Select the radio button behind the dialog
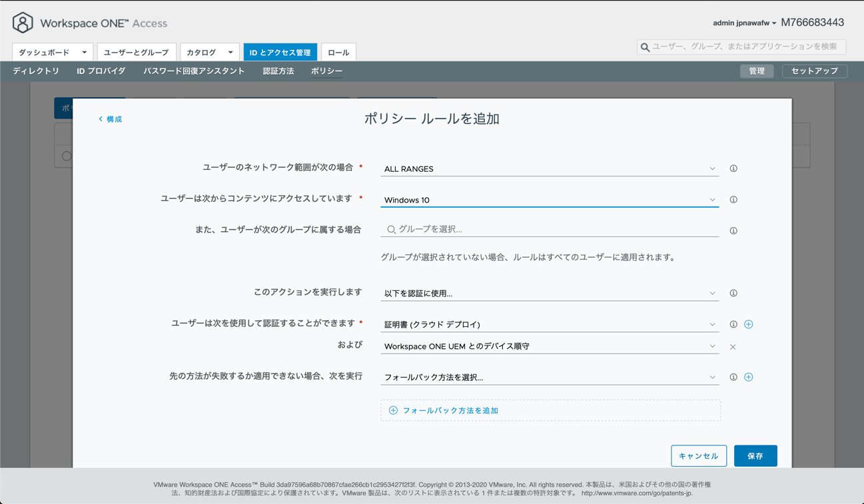 pyautogui.click(x=67, y=156)
